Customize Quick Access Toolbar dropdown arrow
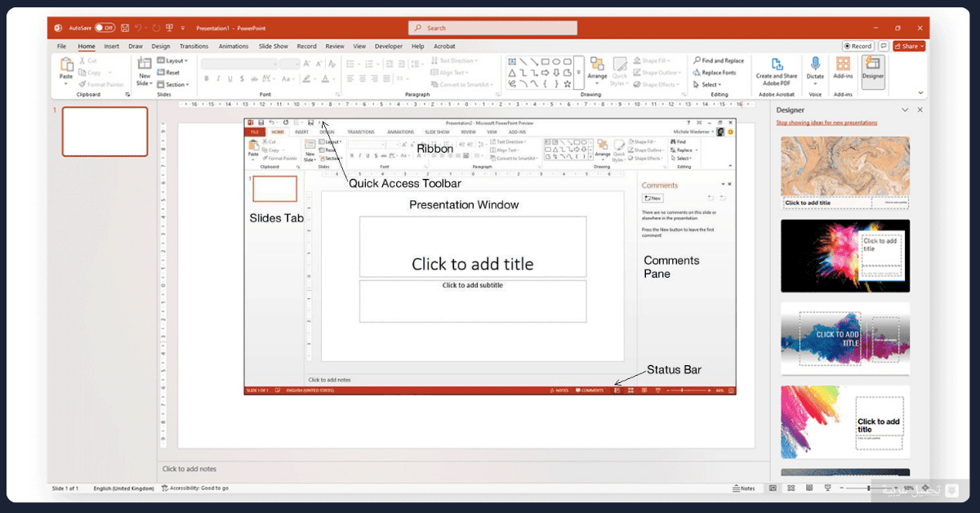The height and width of the screenshot is (513, 980). click(182, 28)
